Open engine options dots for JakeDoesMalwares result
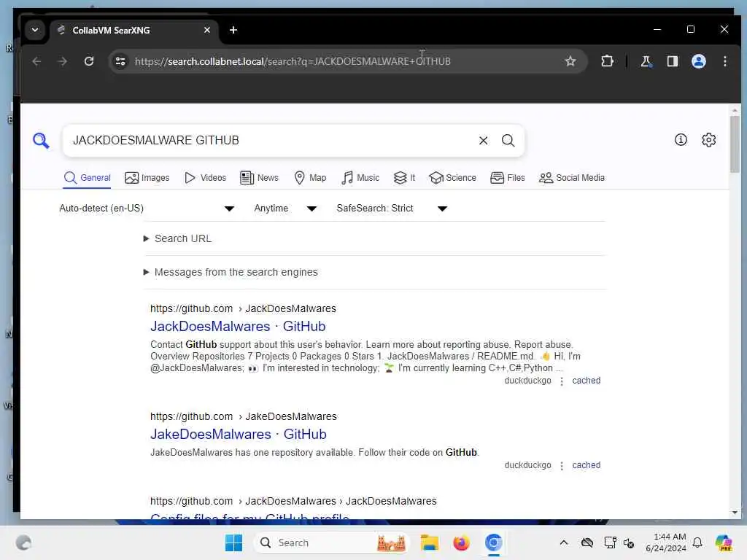Screen dimensions: 747x560 pos(562,466)
